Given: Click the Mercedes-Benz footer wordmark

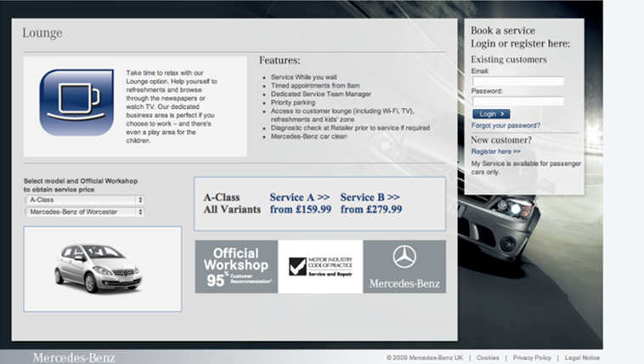Looking at the screenshot, I should (74, 358).
